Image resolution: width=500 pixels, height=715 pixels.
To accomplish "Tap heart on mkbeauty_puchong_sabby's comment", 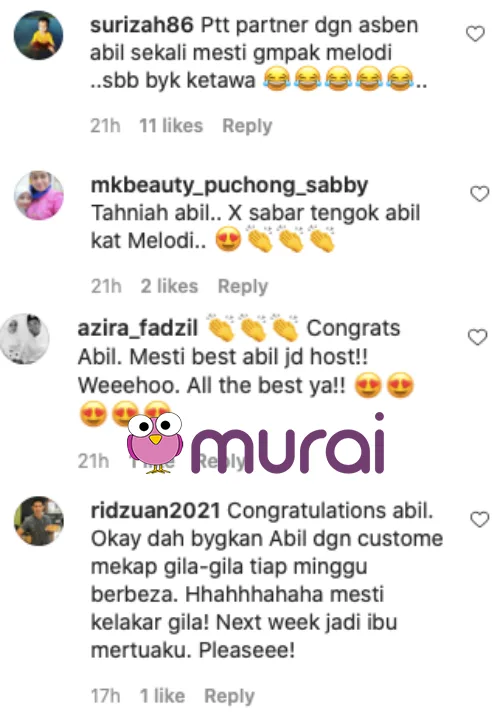I will click(x=479, y=194).
